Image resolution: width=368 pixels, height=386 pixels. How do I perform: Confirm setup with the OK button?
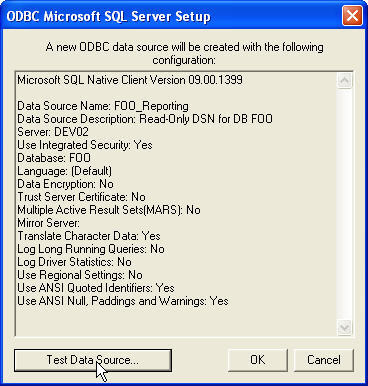pos(258,360)
